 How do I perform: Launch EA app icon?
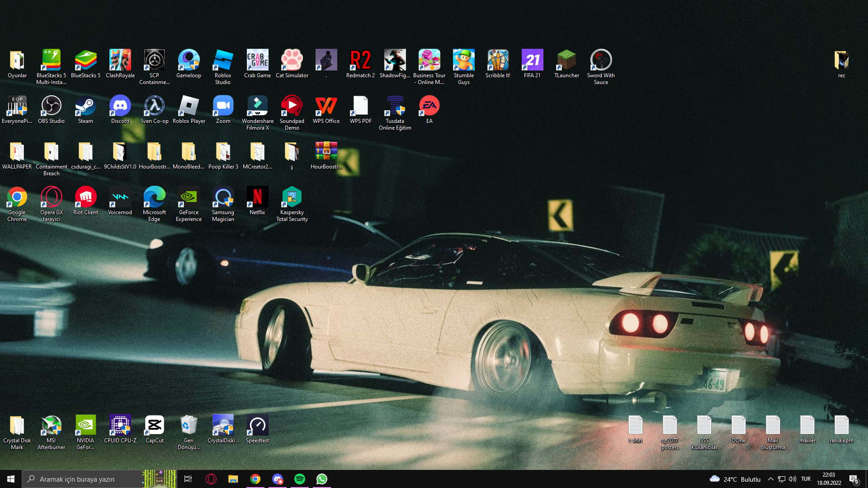pos(429,109)
